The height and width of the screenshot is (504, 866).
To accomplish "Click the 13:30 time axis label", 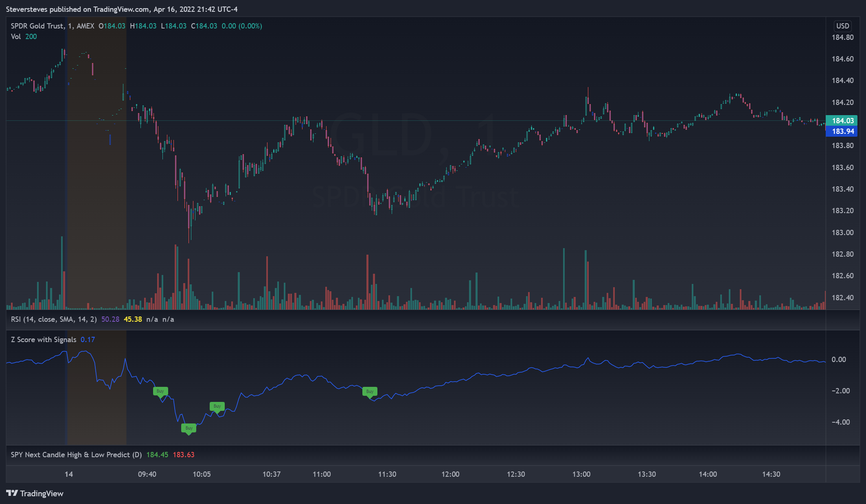I will (x=647, y=474).
